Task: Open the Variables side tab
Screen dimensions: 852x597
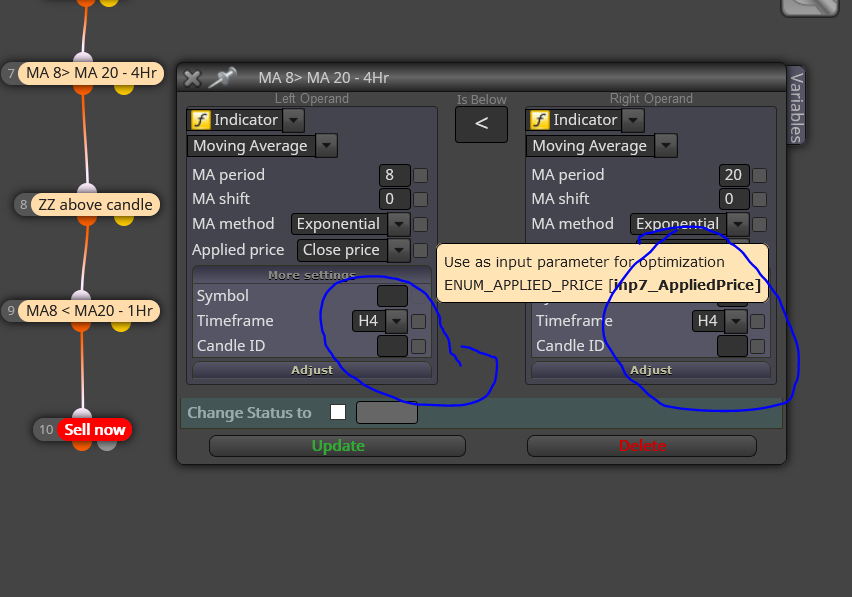Action: pos(796,106)
